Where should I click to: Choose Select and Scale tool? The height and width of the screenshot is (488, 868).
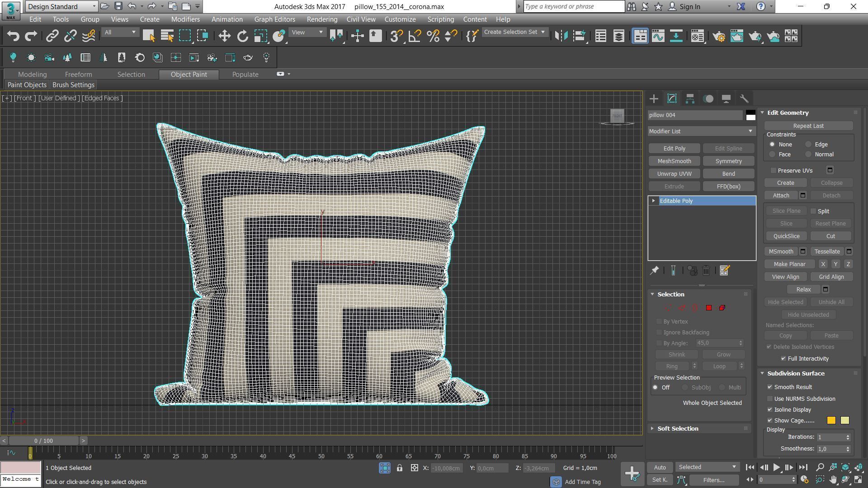[x=261, y=36]
